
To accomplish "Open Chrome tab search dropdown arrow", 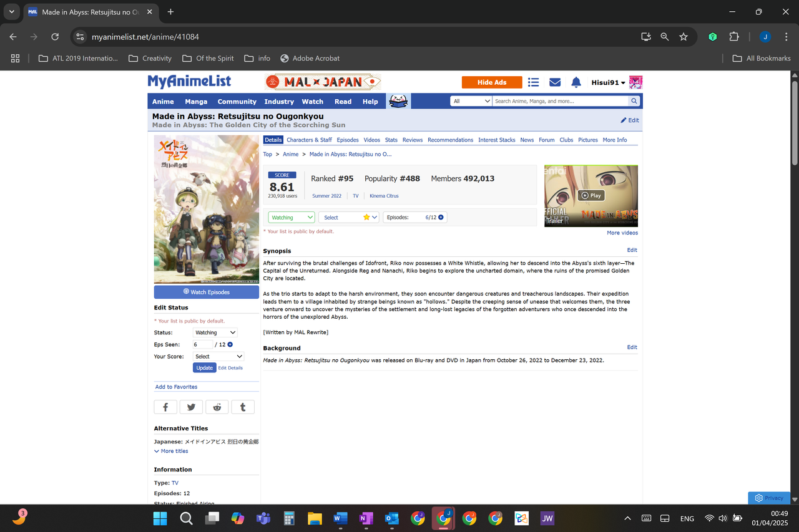I will point(11,12).
